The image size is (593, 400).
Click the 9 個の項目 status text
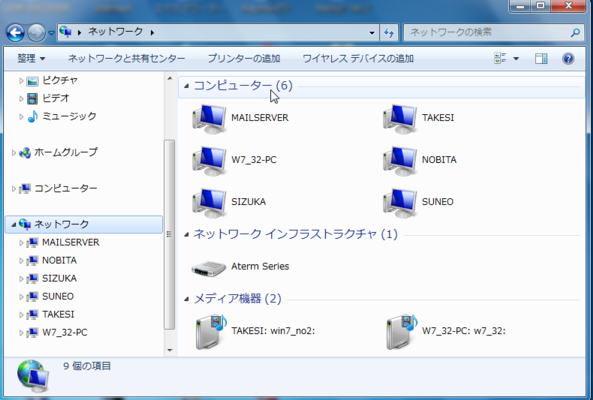pos(87,366)
